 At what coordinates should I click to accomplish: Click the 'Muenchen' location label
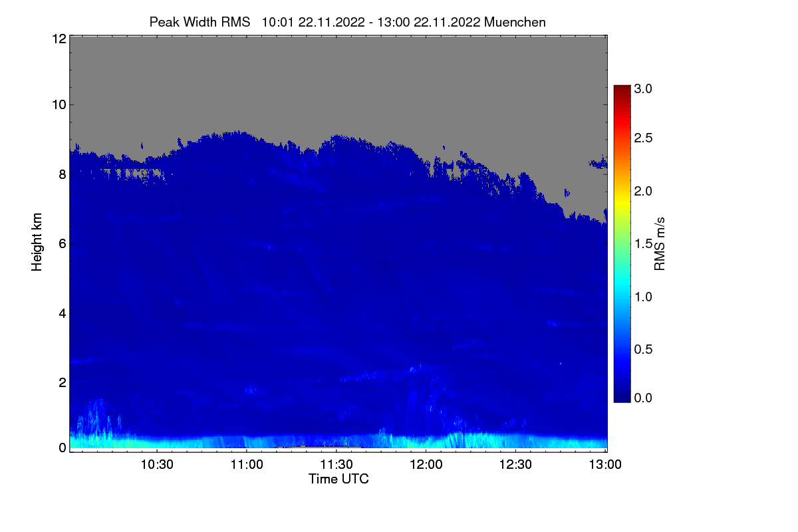click(x=515, y=22)
